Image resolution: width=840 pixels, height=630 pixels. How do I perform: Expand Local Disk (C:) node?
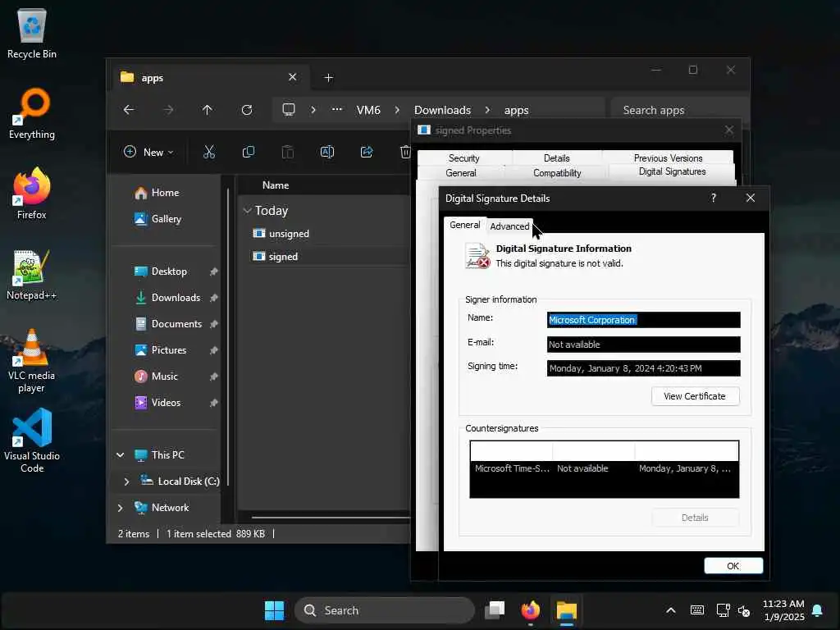tap(126, 481)
